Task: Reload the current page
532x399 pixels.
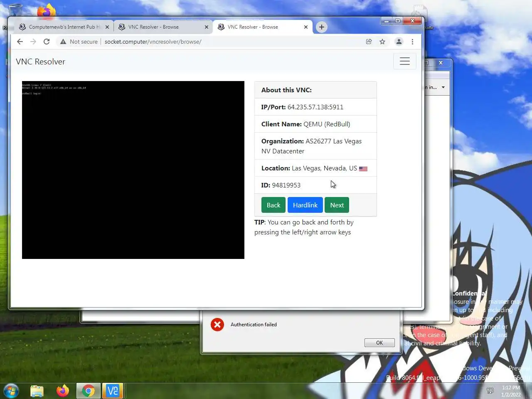Action: coord(47,42)
